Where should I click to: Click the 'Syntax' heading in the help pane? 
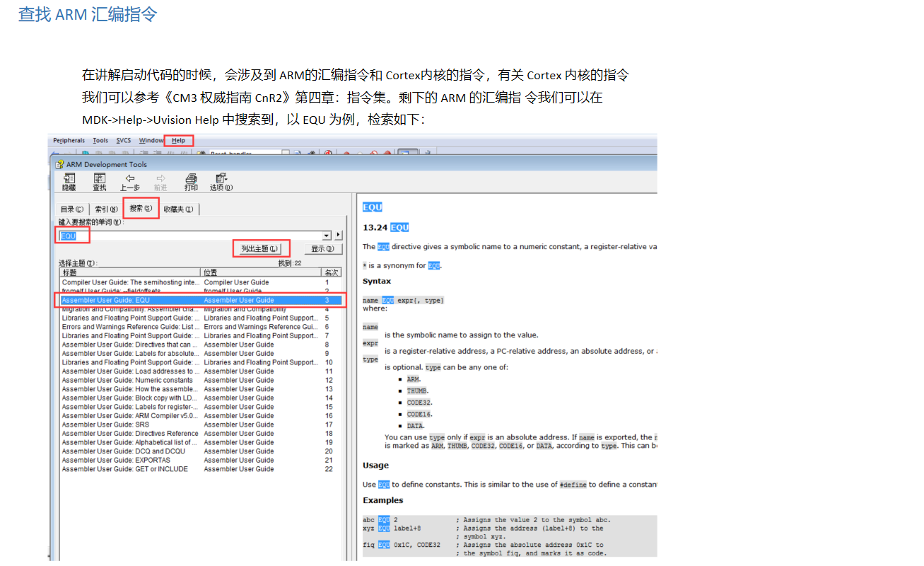coord(377,281)
